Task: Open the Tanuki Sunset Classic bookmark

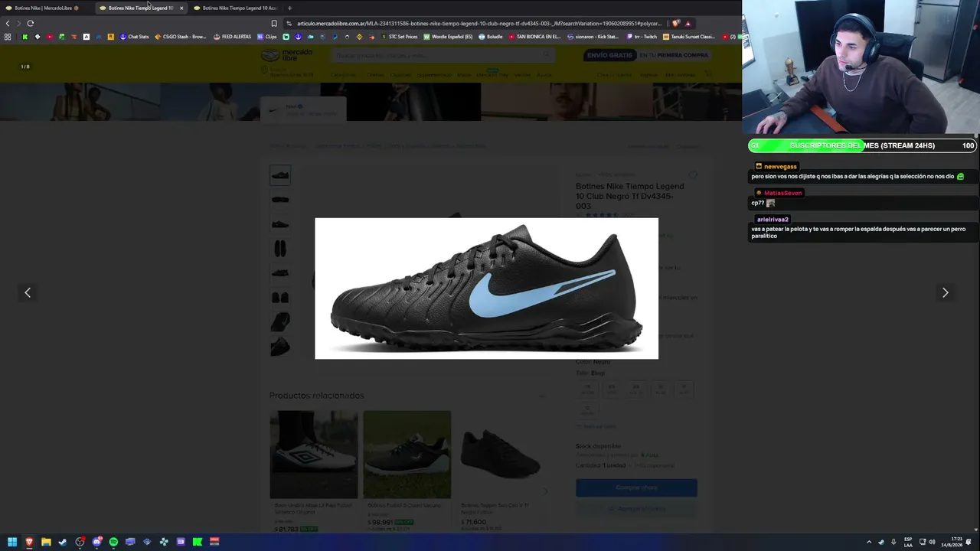Action: tap(688, 37)
